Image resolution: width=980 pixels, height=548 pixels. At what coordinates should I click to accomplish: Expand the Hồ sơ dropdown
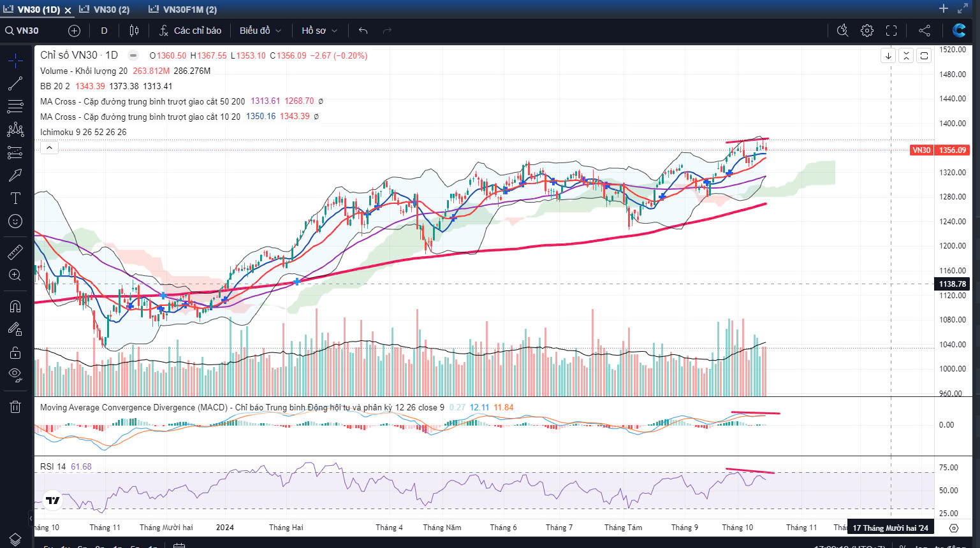click(x=319, y=31)
